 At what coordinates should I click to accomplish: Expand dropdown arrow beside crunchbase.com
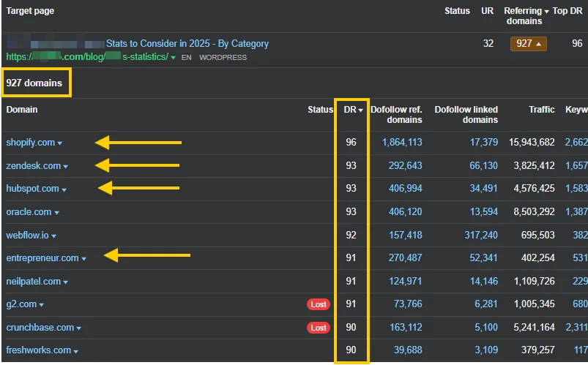(79, 328)
